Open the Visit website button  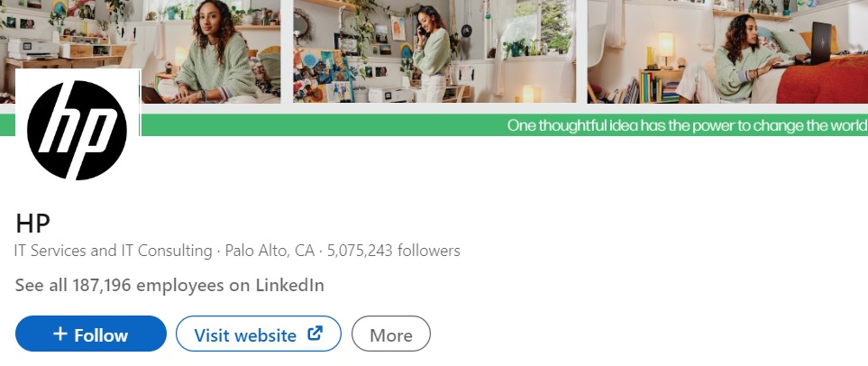click(x=259, y=334)
